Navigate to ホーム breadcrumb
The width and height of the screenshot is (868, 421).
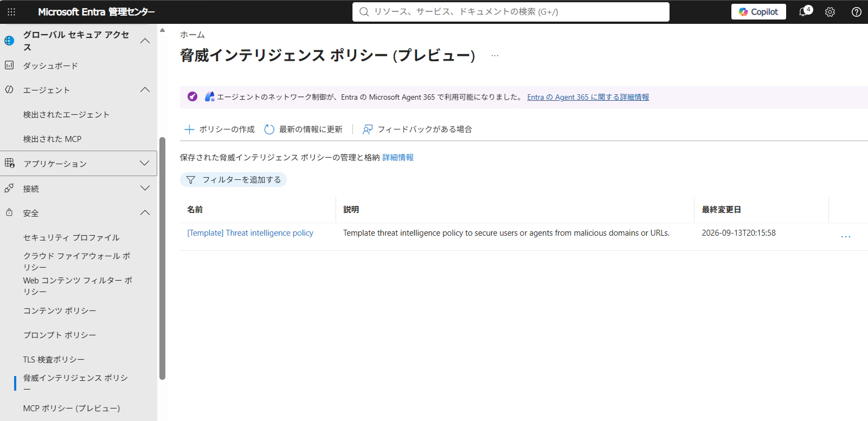click(192, 35)
